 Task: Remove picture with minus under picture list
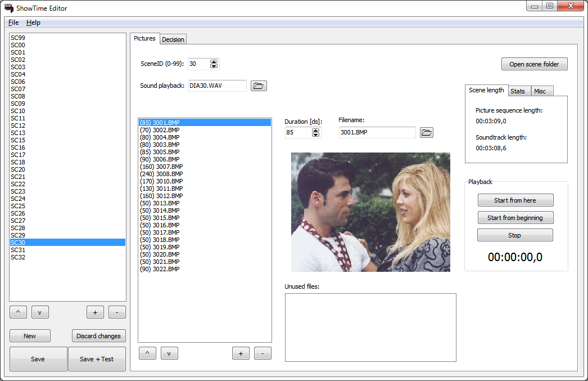point(263,353)
